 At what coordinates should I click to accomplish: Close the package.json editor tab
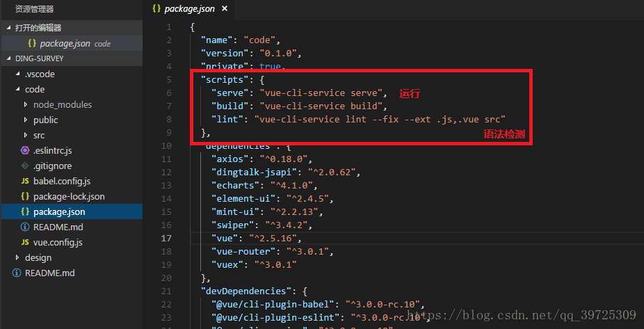pyautogui.click(x=224, y=8)
